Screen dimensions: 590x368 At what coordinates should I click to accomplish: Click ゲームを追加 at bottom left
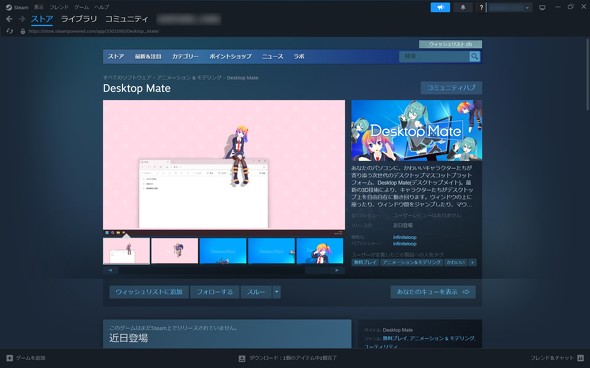[26, 358]
